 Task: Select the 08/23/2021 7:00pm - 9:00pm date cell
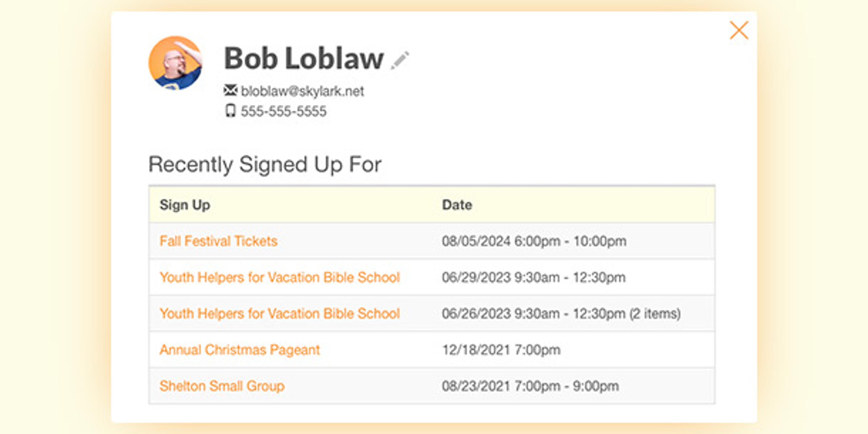tap(530, 386)
